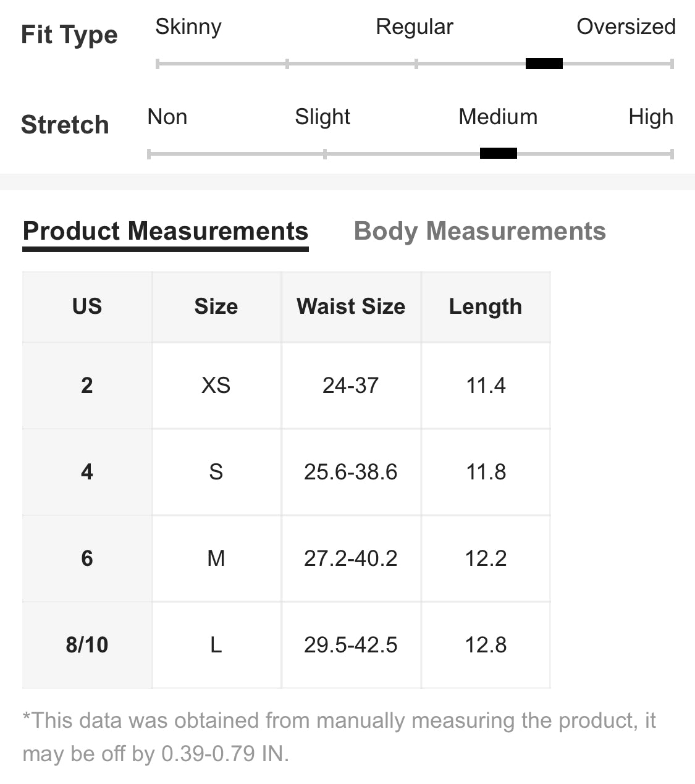The image size is (695, 784).
Task: Click the US column header
Action: coord(87,306)
